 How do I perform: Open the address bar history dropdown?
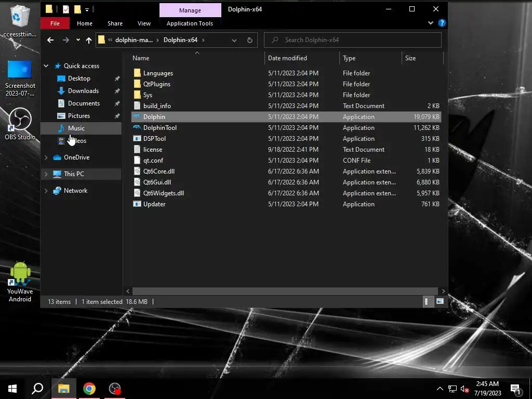tap(234, 40)
